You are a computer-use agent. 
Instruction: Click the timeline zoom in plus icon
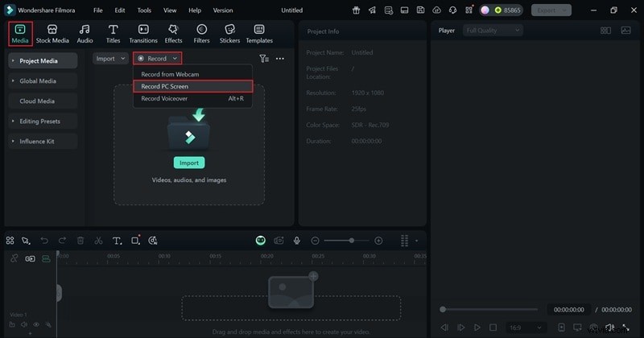click(x=378, y=241)
